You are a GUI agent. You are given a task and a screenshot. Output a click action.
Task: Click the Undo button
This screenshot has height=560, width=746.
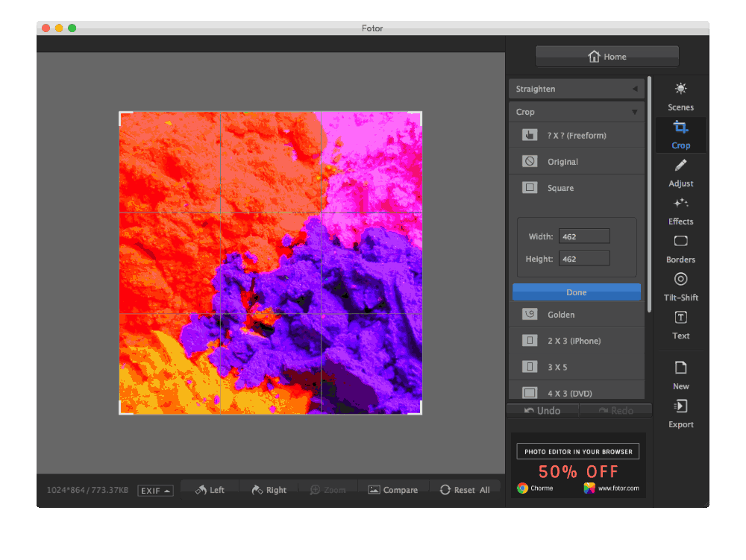pyautogui.click(x=542, y=410)
